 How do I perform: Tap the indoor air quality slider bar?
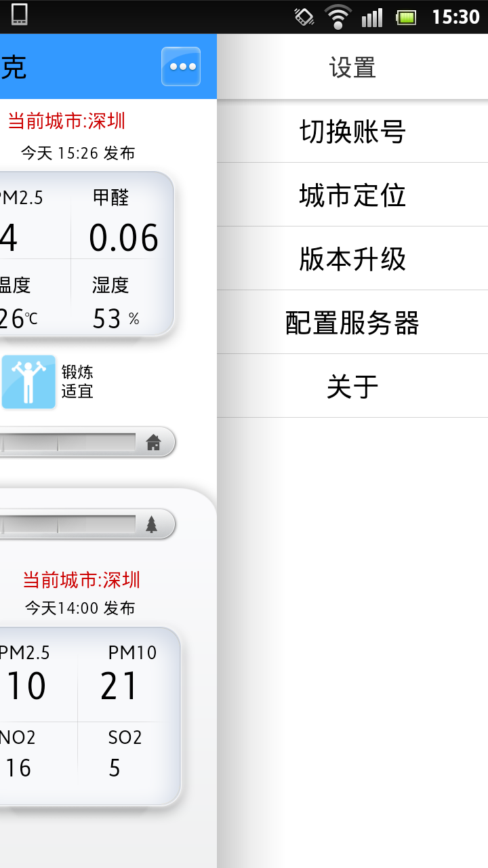click(x=87, y=442)
